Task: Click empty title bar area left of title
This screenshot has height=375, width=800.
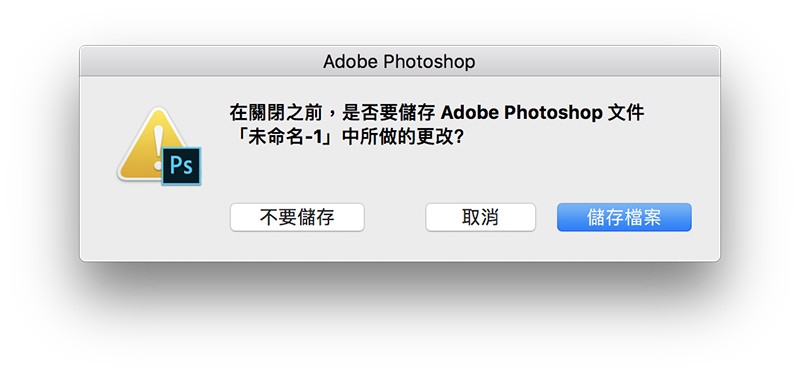Action: click(x=199, y=62)
